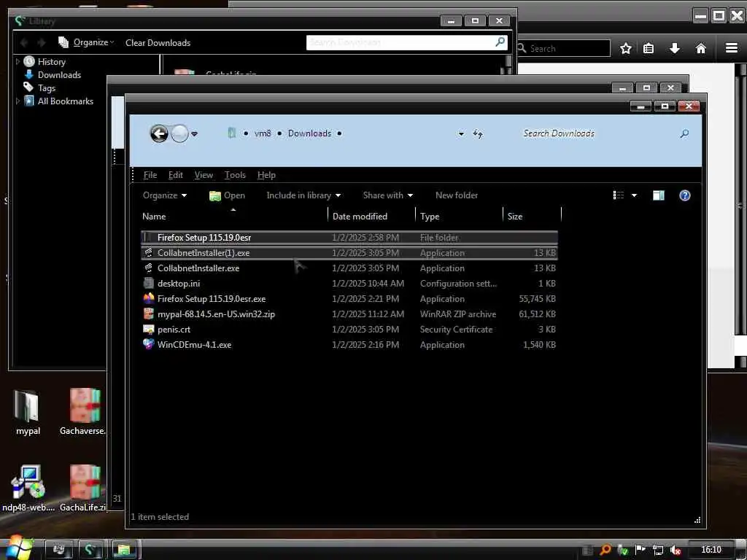The image size is (747, 560).
Task: Open the Library Organize menu
Action: click(86, 42)
